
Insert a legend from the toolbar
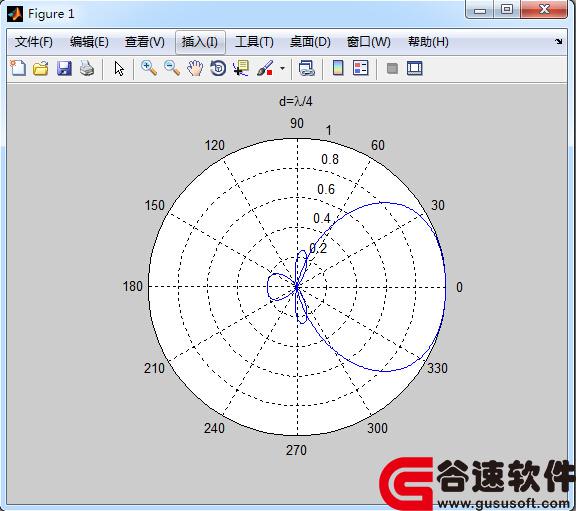360,68
